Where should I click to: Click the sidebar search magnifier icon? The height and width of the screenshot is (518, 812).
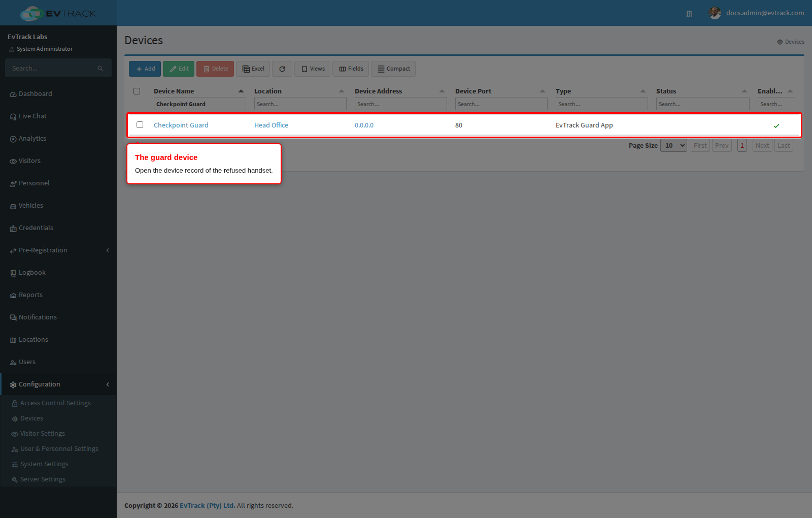point(100,68)
